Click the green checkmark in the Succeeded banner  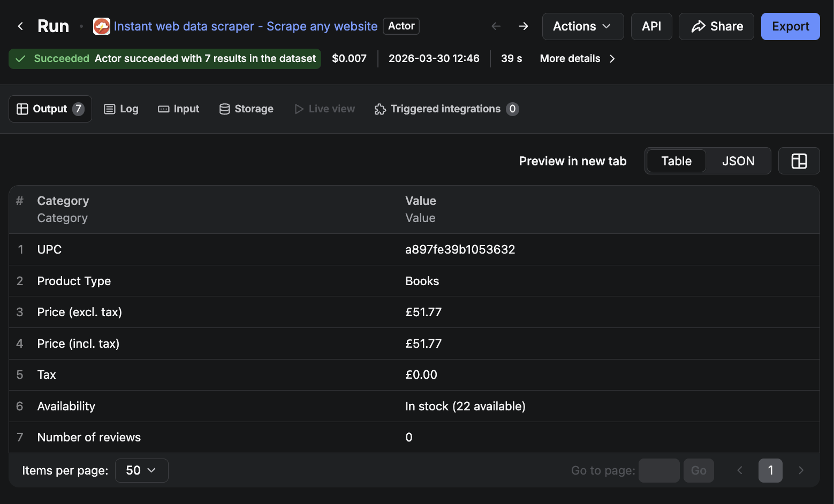(x=21, y=58)
